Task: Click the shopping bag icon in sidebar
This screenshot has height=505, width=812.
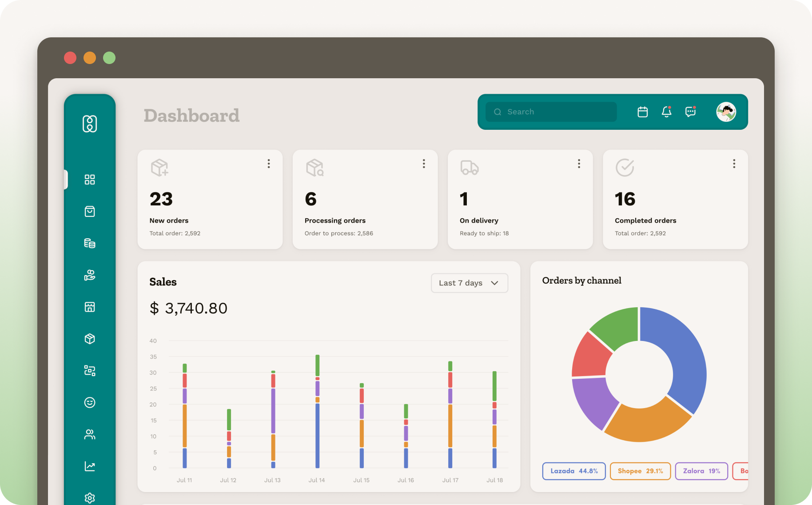Action: coord(90,211)
